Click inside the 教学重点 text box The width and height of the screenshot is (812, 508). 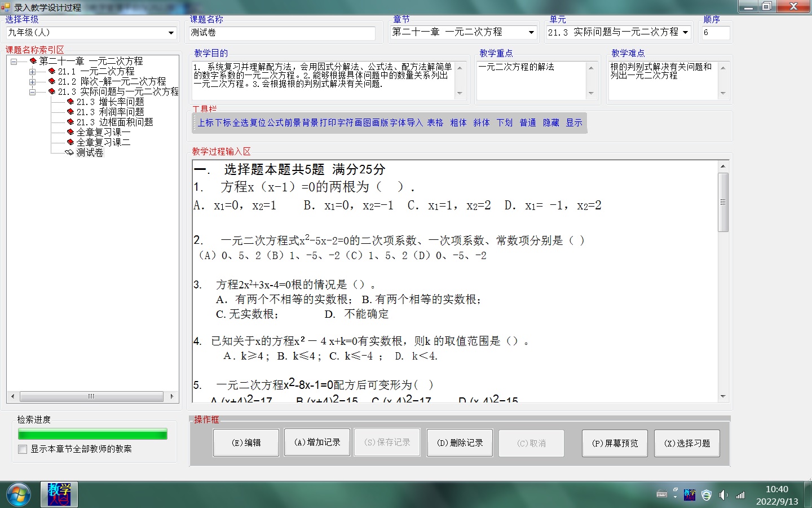531,80
